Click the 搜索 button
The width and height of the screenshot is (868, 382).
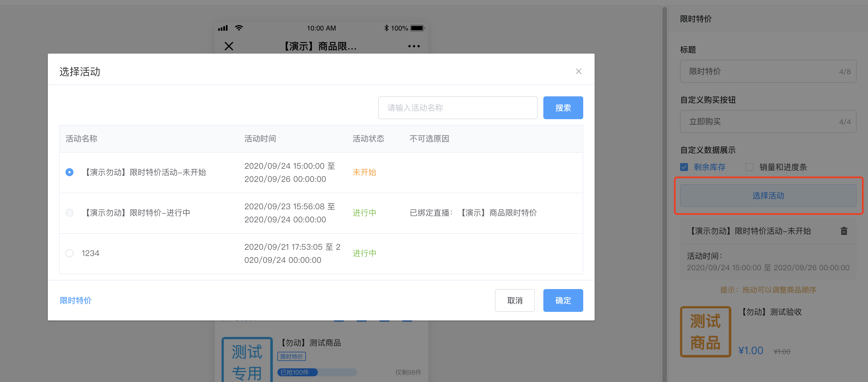coord(563,108)
